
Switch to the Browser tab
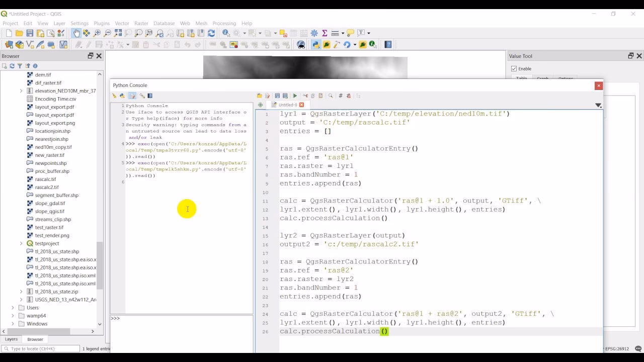34,339
